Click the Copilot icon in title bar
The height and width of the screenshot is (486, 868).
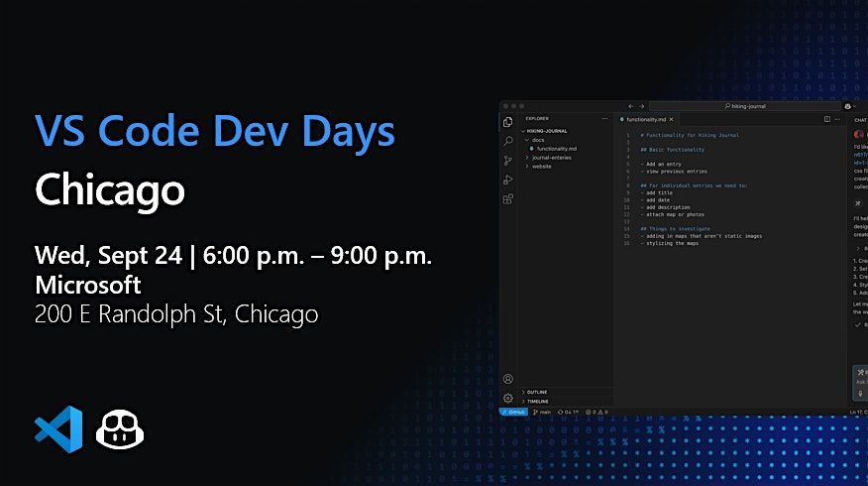click(847, 106)
